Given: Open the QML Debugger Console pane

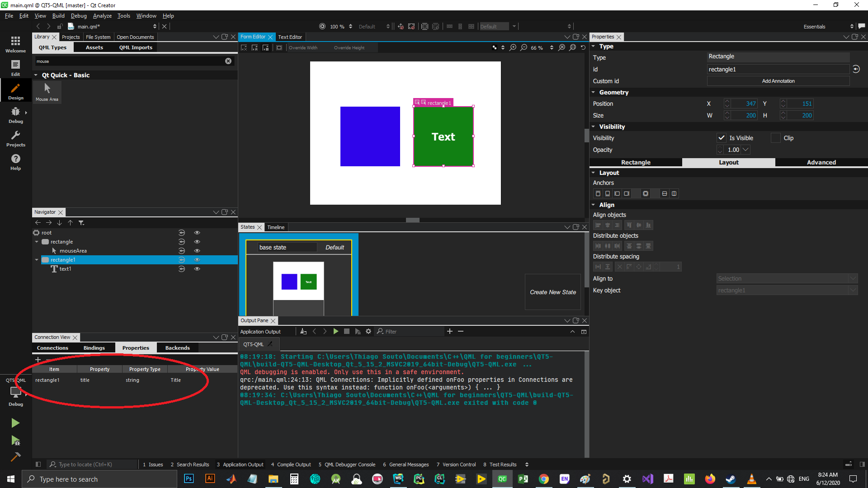Looking at the screenshot, I should [347, 465].
